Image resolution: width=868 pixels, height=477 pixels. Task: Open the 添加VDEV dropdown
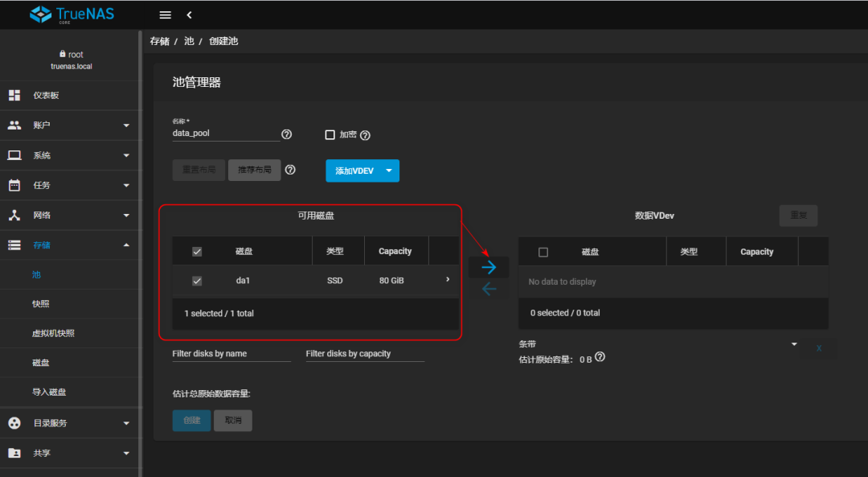tap(362, 170)
